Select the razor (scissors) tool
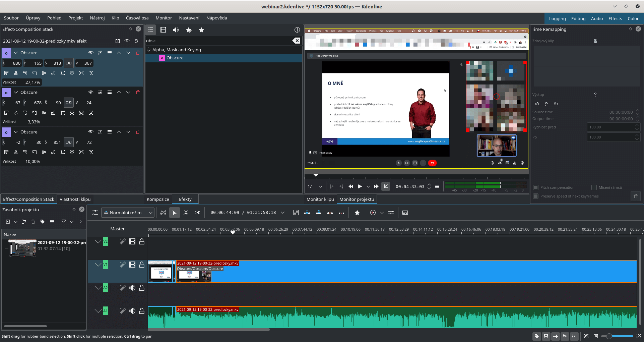644x342 pixels. (186, 213)
